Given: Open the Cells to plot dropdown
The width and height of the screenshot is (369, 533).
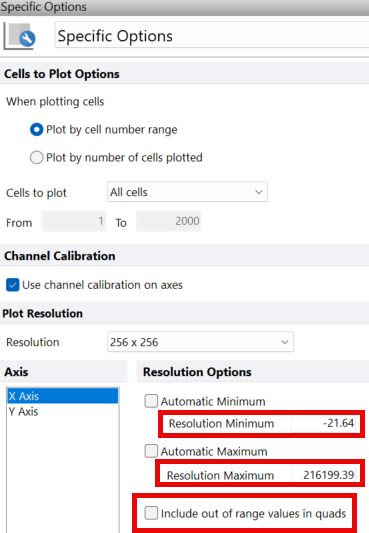Looking at the screenshot, I should 187,192.
